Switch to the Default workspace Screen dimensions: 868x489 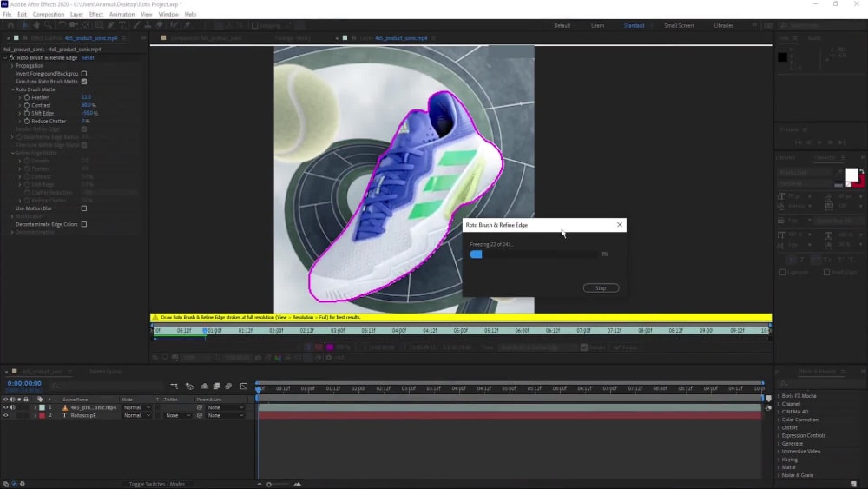pos(562,25)
